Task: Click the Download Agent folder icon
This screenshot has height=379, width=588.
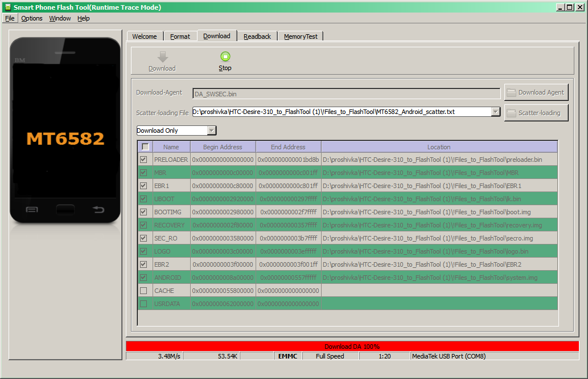Action: (x=511, y=92)
